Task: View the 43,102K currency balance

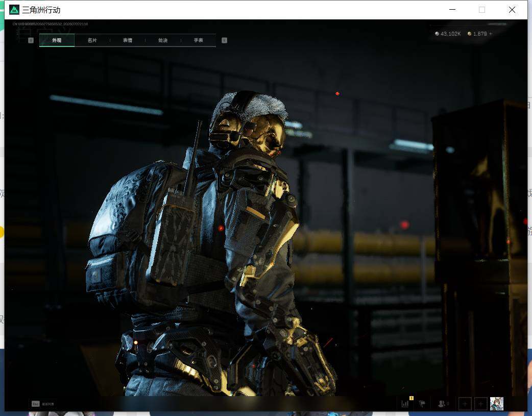Action: click(448, 34)
